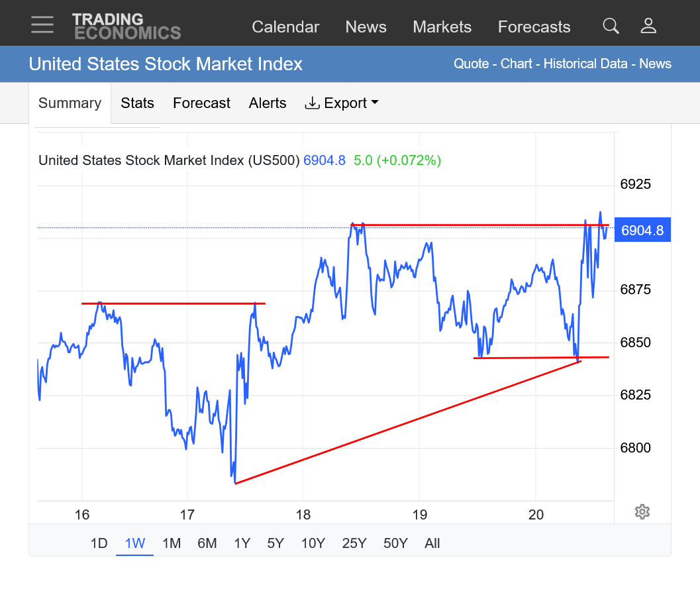
Task: Select the 1D time range
Action: click(99, 543)
